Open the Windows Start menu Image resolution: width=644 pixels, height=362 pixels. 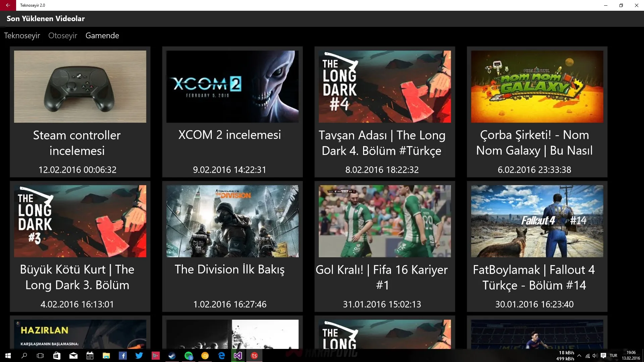(x=8, y=356)
